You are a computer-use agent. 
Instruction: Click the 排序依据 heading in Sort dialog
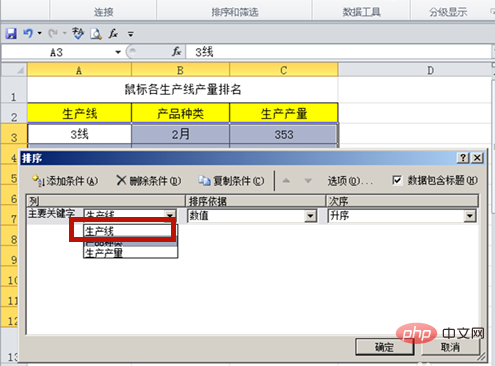(x=255, y=201)
